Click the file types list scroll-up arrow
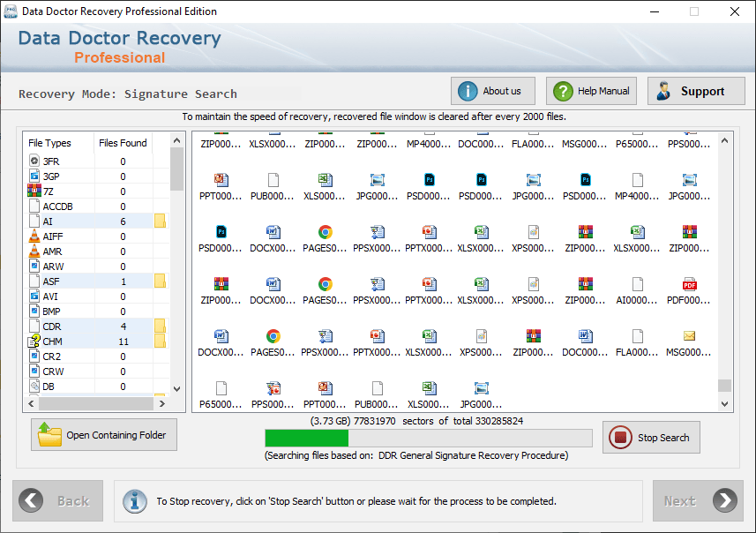Viewport: 756px width, 533px height. pos(177,140)
